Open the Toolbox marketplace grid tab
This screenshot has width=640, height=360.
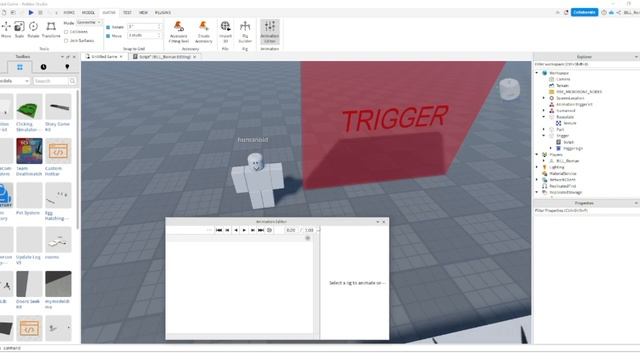coord(20,67)
